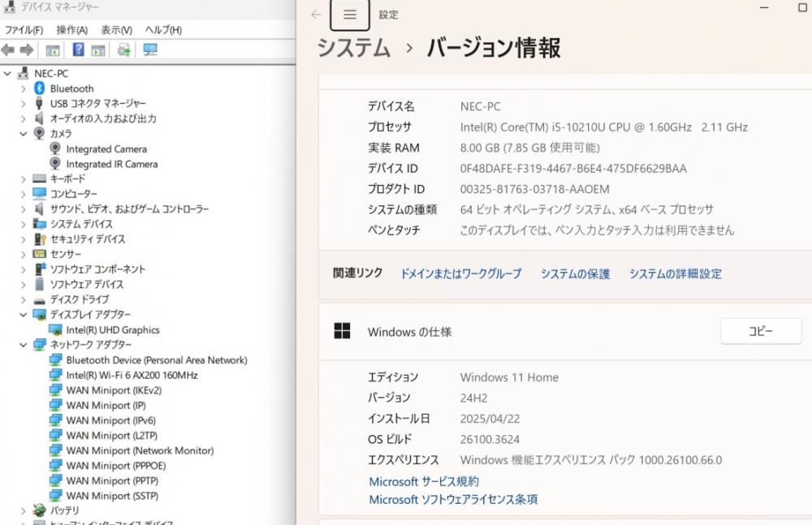Viewport: 812px width, 525px height.
Task: Select Bluetooth Device (Personal Area Network)
Action: point(157,359)
